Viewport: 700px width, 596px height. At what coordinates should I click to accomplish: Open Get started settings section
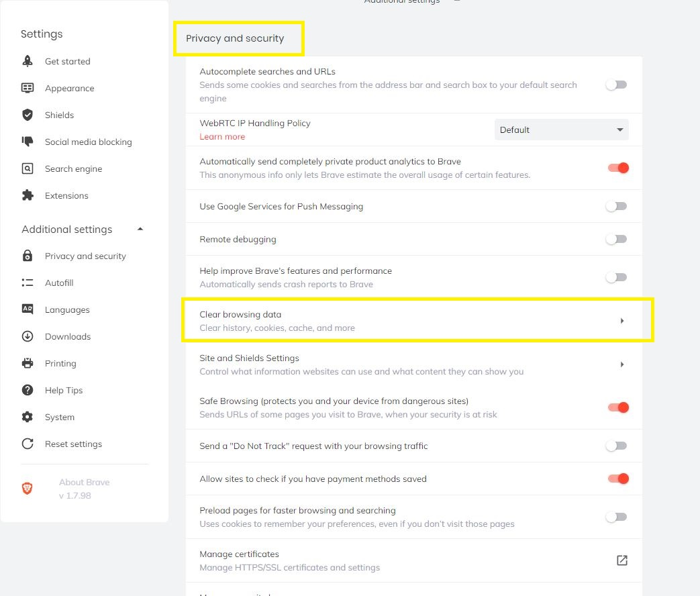coord(67,61)
